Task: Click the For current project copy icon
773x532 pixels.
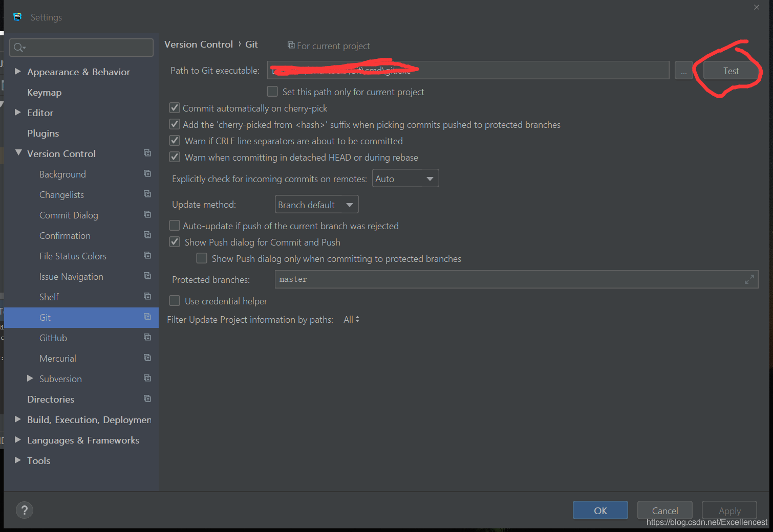Action: [291, 45]
